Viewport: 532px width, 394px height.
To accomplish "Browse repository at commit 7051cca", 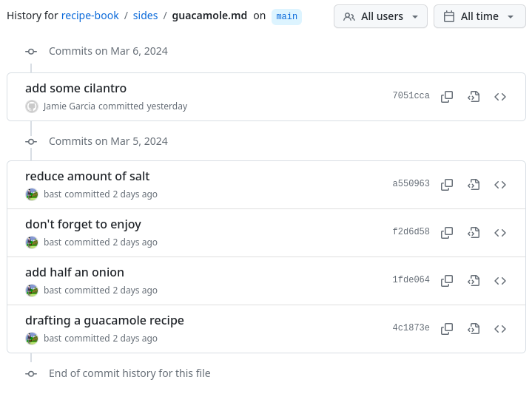I will pos(500,97).
